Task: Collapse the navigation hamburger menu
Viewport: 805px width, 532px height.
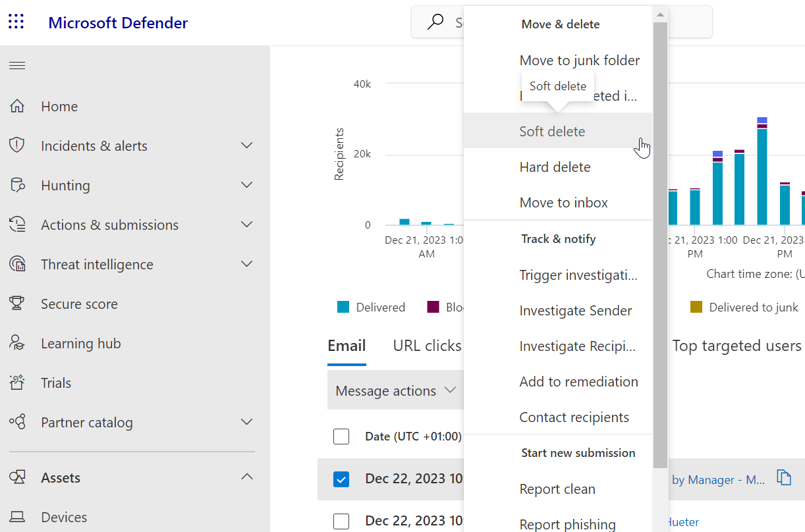Action: [17, 66]
